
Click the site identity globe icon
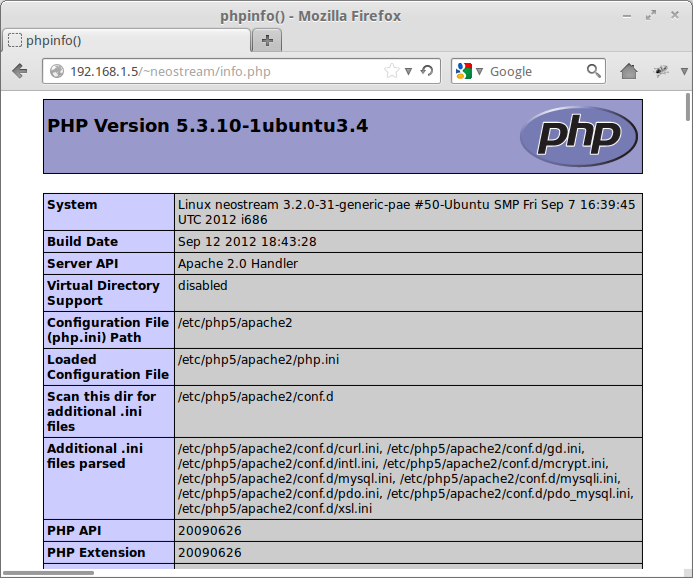pyautogui.click(x=57, y=71)
